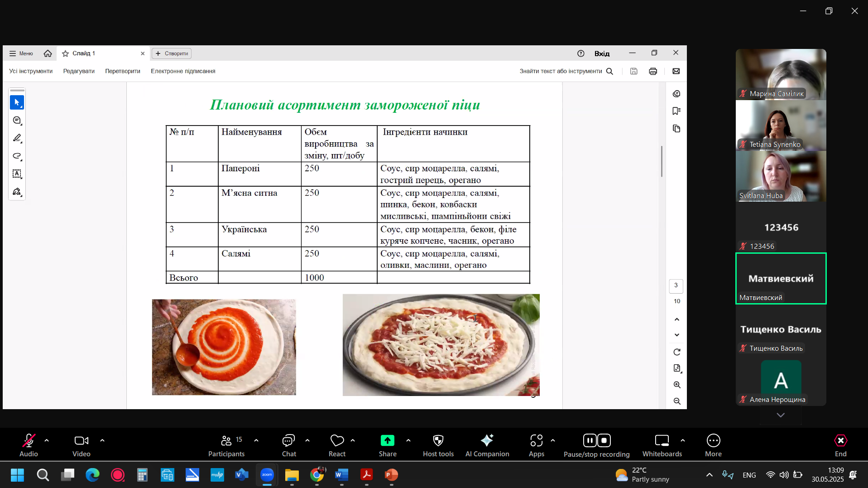This screenshot has height=488, width=868.
Task: Share the document by email icon
Action: (676, 71)
